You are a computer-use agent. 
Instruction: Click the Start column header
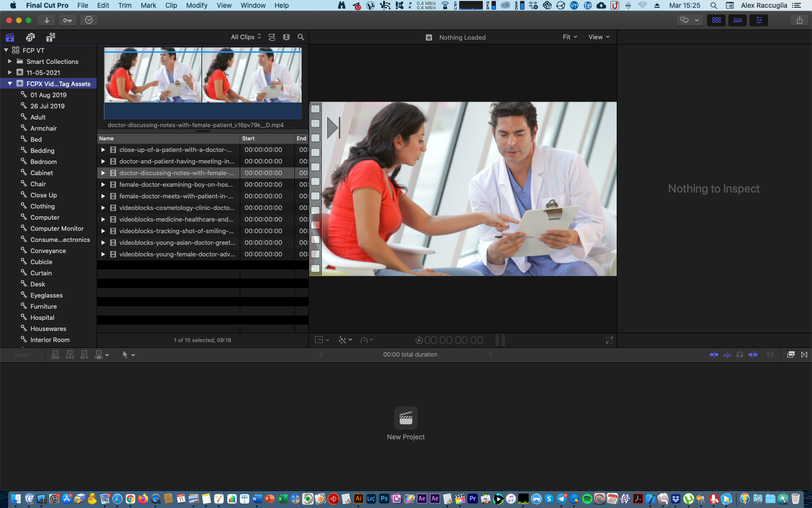click(267, 138)
